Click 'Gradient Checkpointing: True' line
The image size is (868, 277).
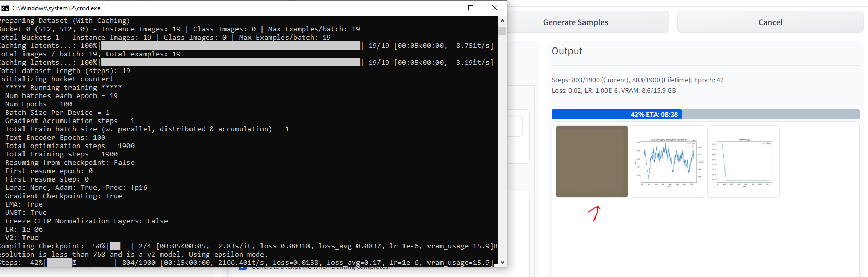coord(64,196)
